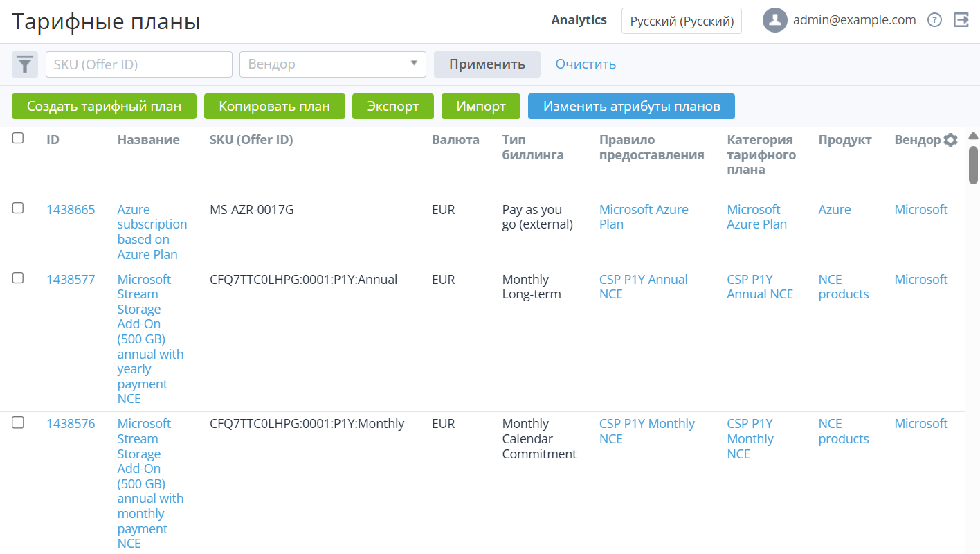Check the row with ID 1438576

click(x=18, y=422)
